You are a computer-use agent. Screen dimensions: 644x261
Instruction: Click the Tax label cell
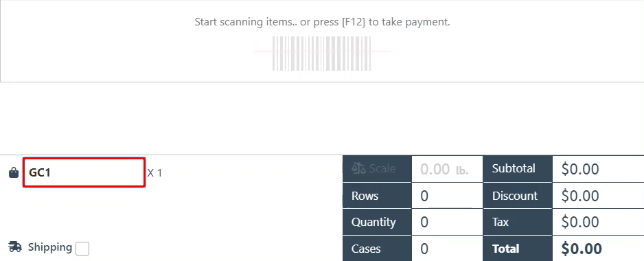(x=518, y=222)
